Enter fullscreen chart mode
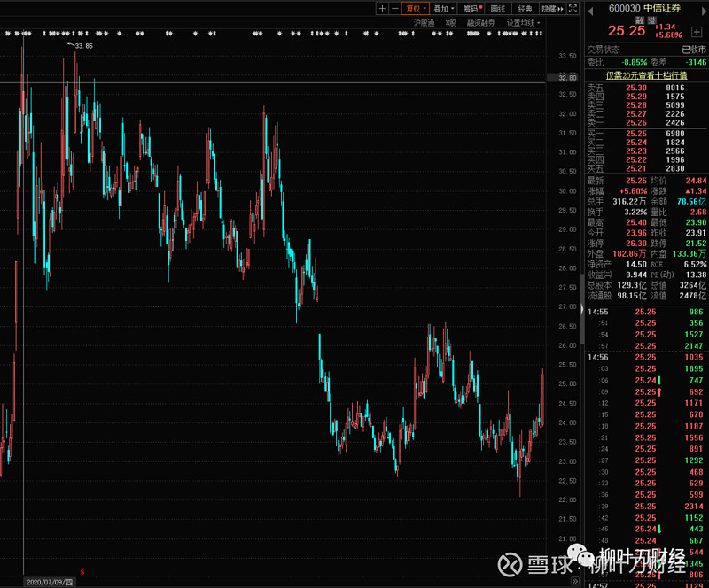The height and width of the screenshot is (588, 709). pyautogui.click(x=573, y=9)
